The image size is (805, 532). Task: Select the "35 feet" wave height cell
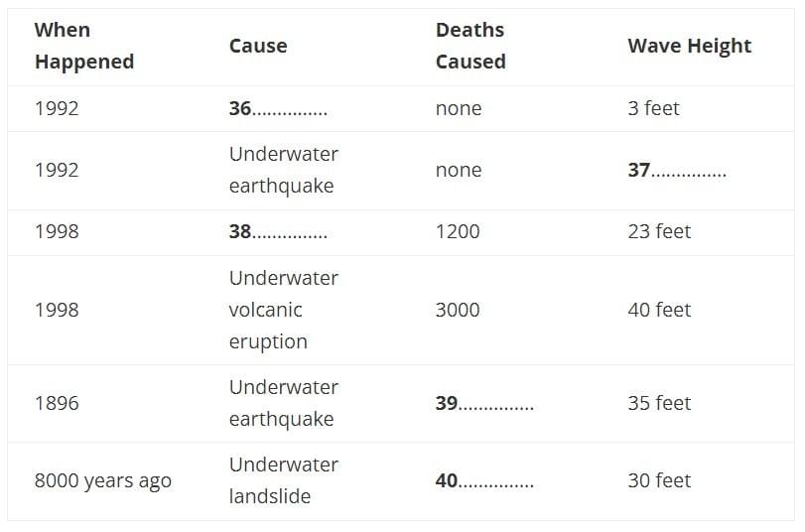[659, 403]
